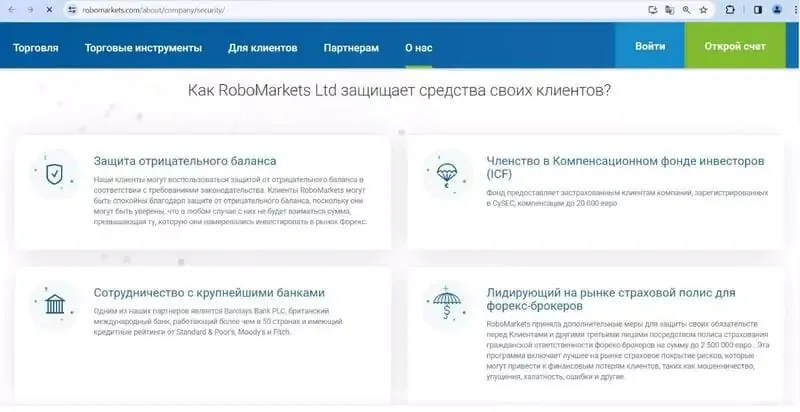800x412 pixels.
Task: Click heading Лидирующий на рынке страховой полис
Action: 611,299
